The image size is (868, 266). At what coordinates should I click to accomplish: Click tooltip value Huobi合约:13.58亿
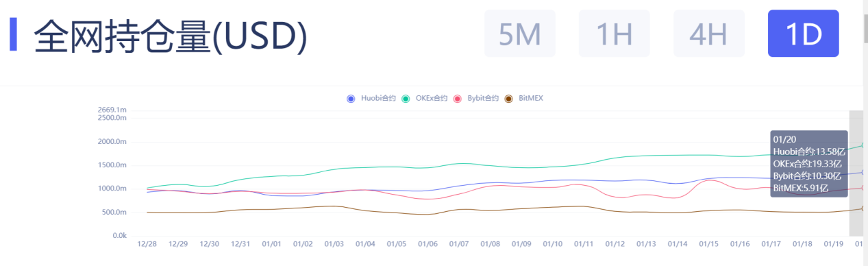tap(810, 152)
